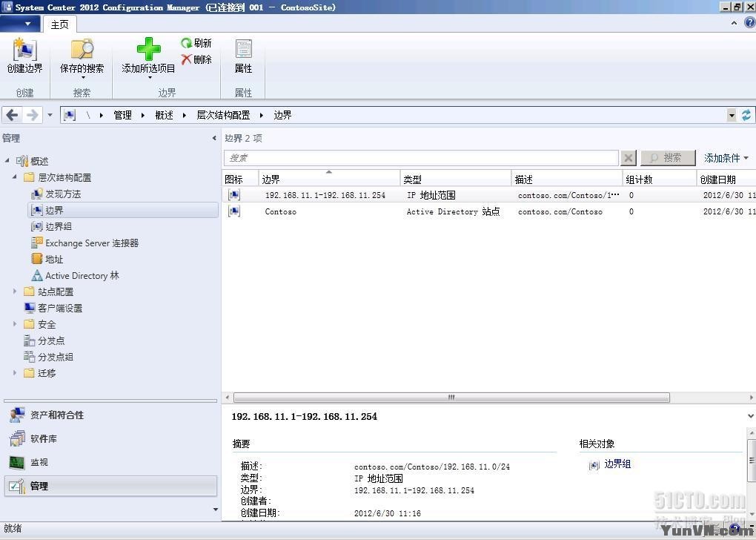Click the horizontal scrollbar of the list
This screenshot has height=540, width=756.
pyautogui.click(x=451, y=398)
